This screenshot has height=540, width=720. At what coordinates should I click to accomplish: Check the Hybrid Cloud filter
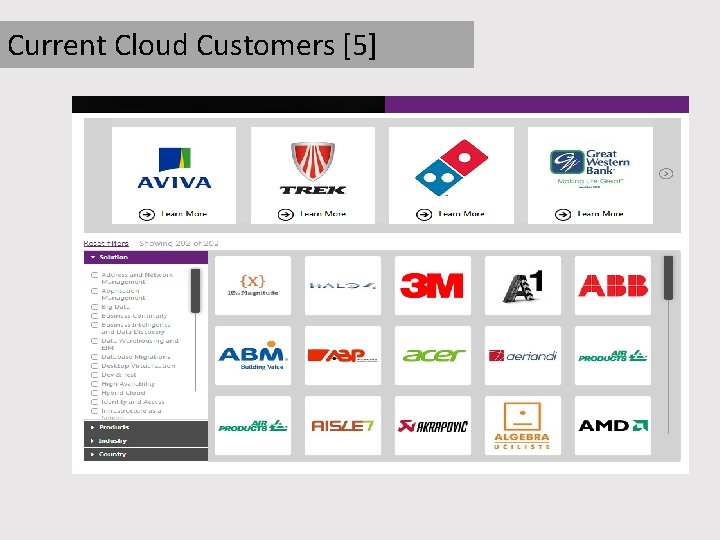tap(95, 393)
